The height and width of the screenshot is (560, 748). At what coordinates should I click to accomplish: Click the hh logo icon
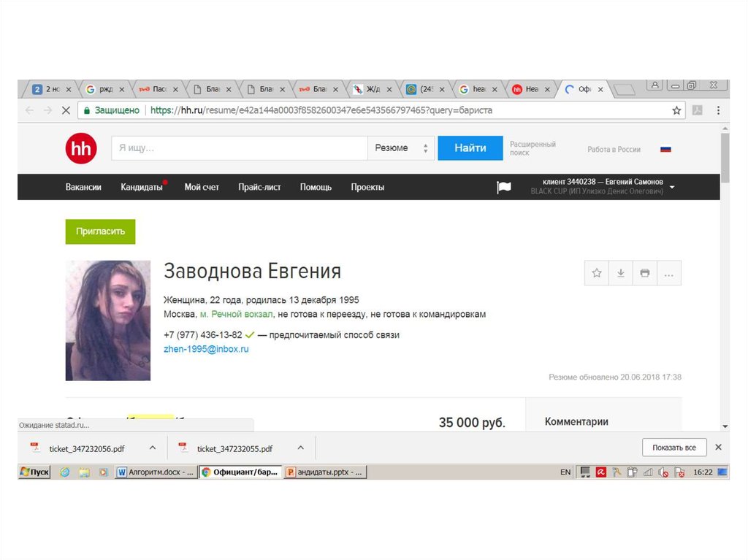80,149
